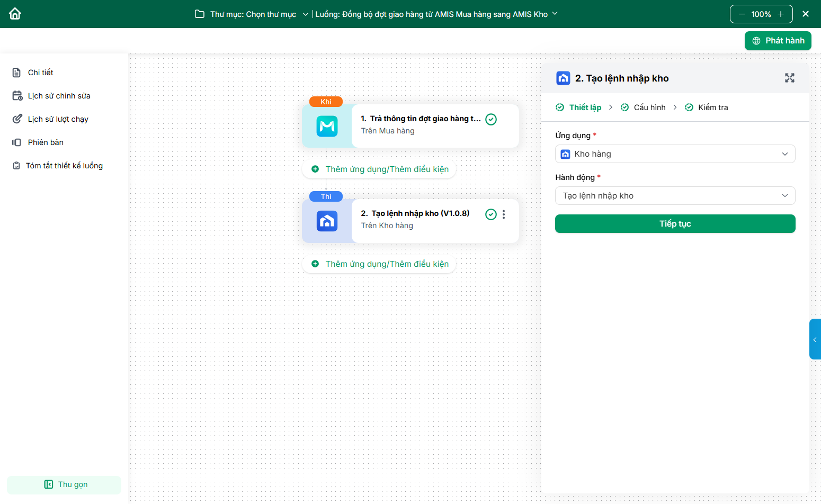Image resolution: width=821 pixels, height=504 pixels.
Task: Open the three-dot menu on step 2
Action: 504,214
